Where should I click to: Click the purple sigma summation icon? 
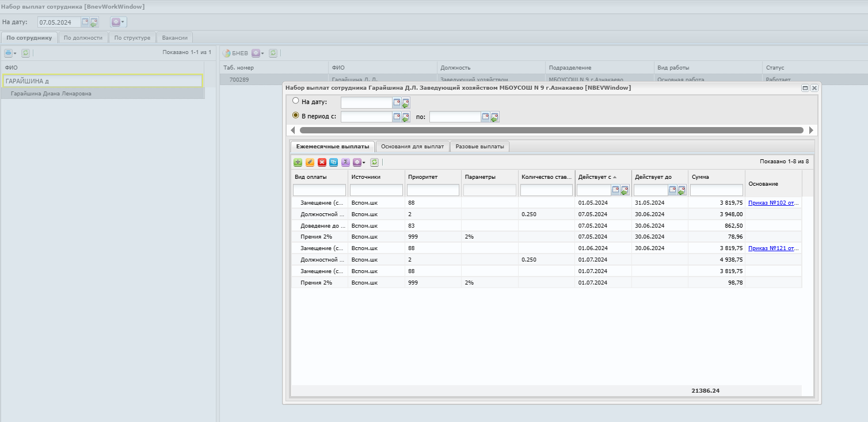[x=345, y=163]
